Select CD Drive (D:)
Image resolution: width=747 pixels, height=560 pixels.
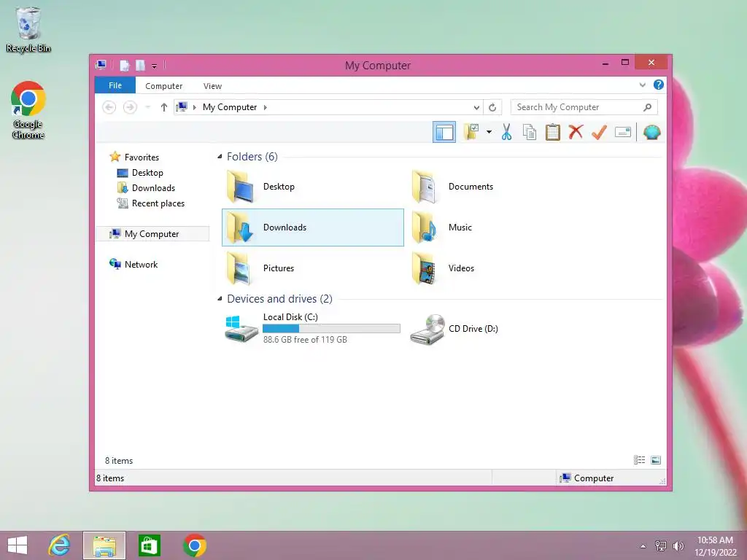tap(498, 329)
